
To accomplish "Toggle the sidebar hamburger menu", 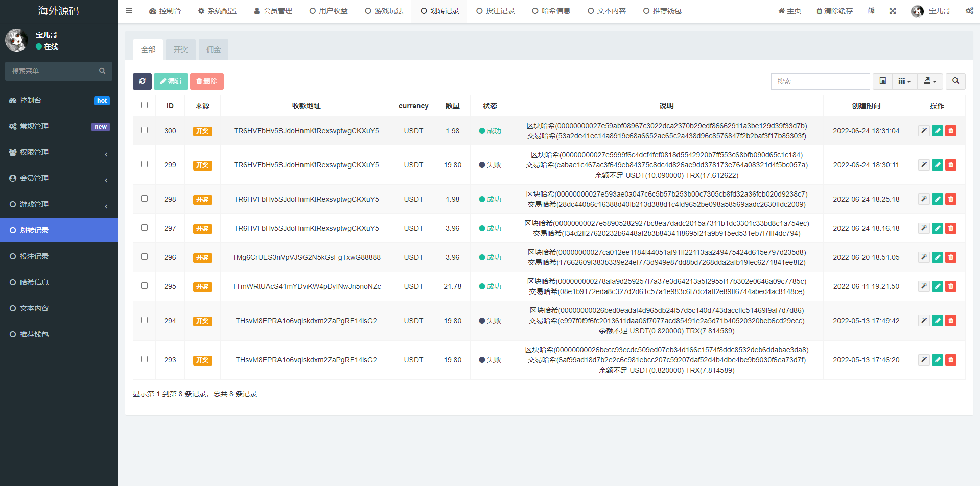I will [129, 11].
